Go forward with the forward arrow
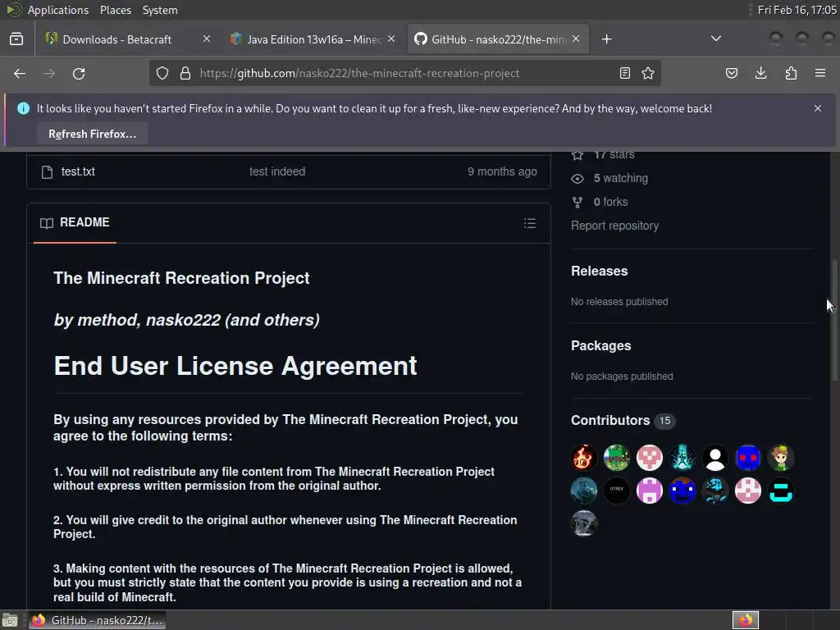 (x=49, y=73)
